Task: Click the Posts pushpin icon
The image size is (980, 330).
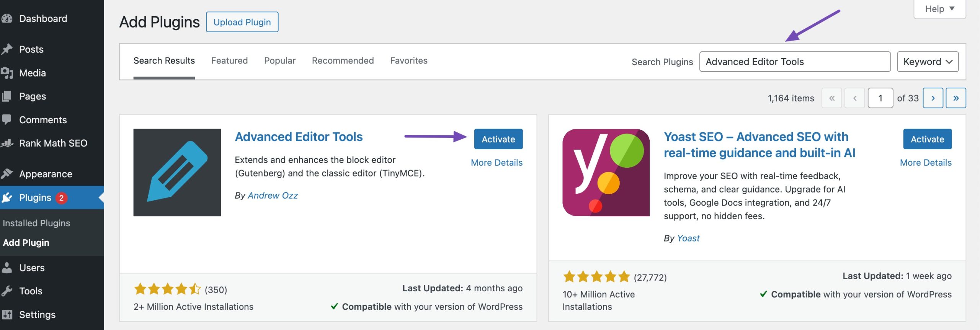Action: click(x=7, y=49)
